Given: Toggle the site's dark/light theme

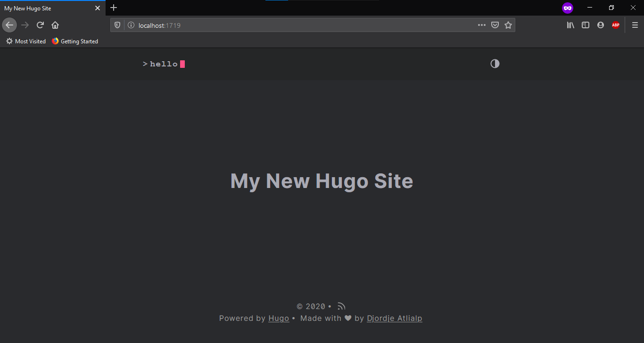Looking at the screenshot, I should click(x=495, y=63).
